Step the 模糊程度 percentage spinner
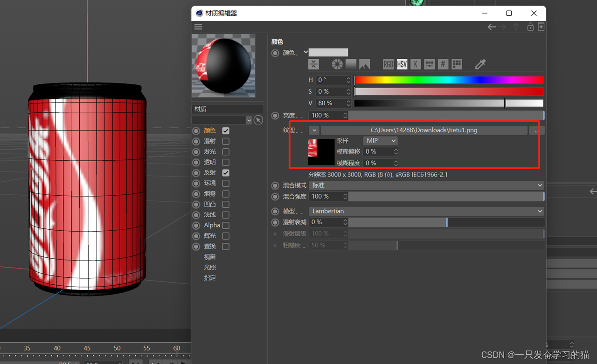Screen dimensions: 597x364 (396, 163)
